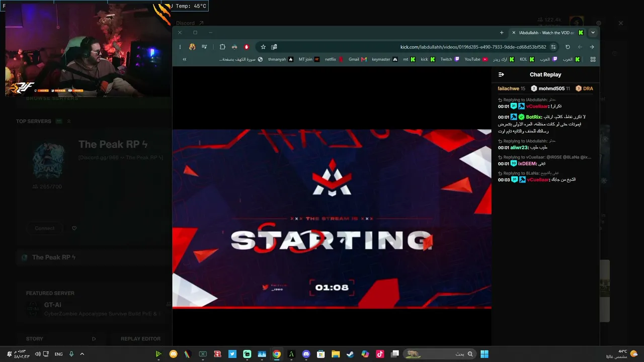Viewport: 644px width, 362px height.
Task: Click the icon beside the bookmark star
Action: tap(274, 47)
